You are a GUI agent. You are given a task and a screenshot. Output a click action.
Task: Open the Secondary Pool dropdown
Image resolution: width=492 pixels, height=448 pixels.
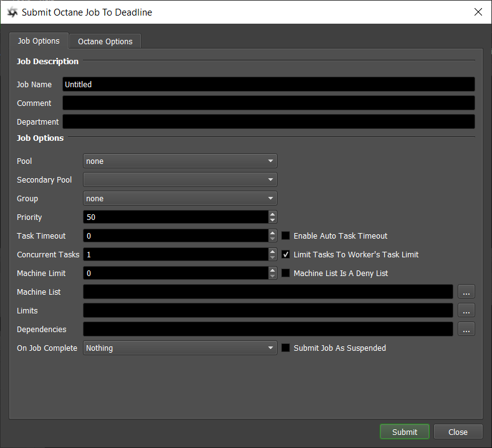pyautogui.click(x=180, y=179)
